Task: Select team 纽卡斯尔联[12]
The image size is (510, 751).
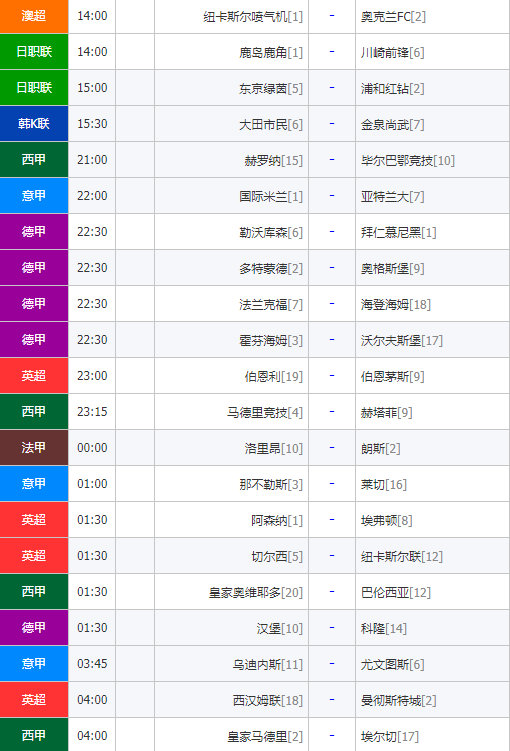Action: pyautogui.click(x=402, y=556)
